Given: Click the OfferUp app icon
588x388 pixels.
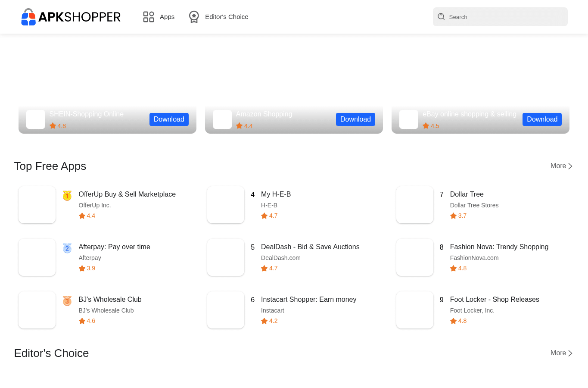Looking at the screenshot, I should 37,205.
